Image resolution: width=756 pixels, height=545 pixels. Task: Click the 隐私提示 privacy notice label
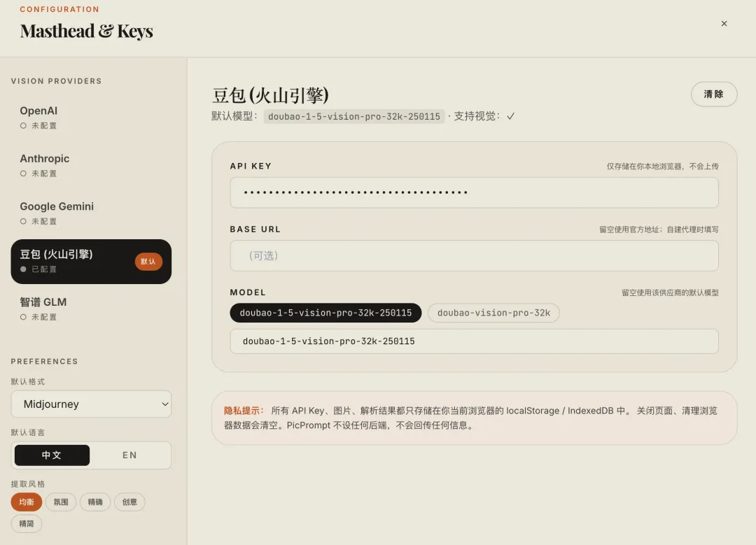coord(244,411)
